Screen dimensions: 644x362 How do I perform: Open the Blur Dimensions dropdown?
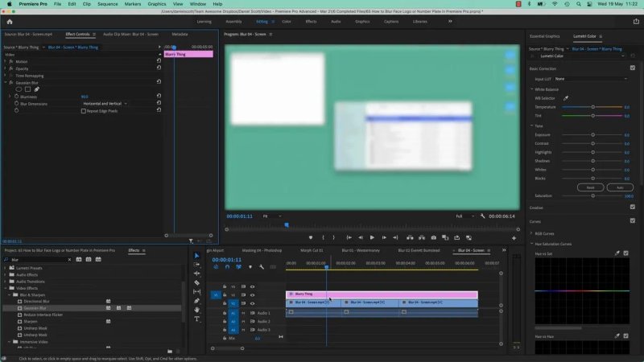(x=105, y=104)
